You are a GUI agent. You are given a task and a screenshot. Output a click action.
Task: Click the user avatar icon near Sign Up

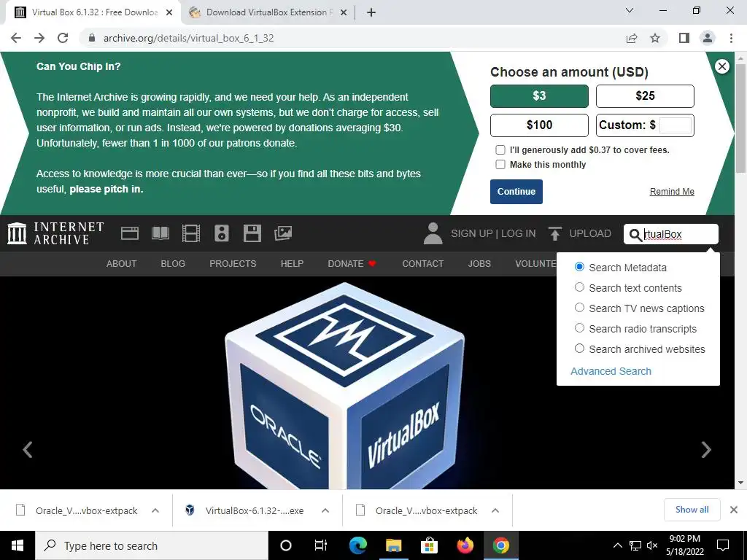(x=433, y=233)
